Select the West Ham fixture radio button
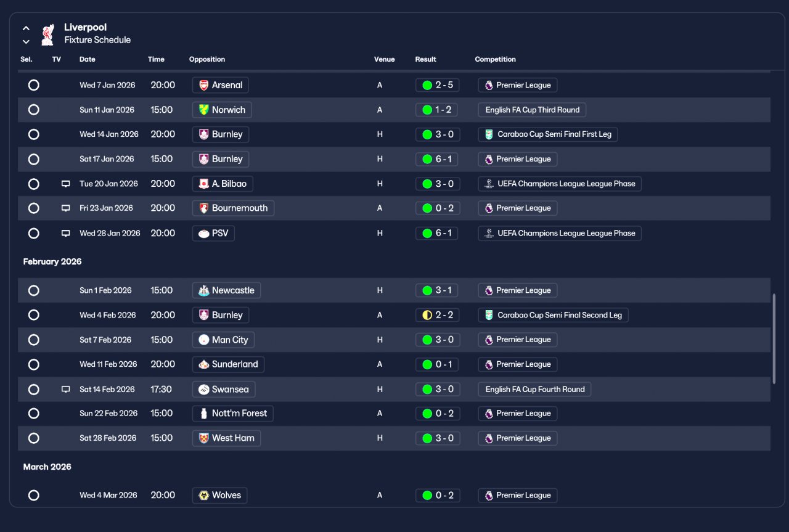This screenshot has height=532, width=789. pos(34,438)
